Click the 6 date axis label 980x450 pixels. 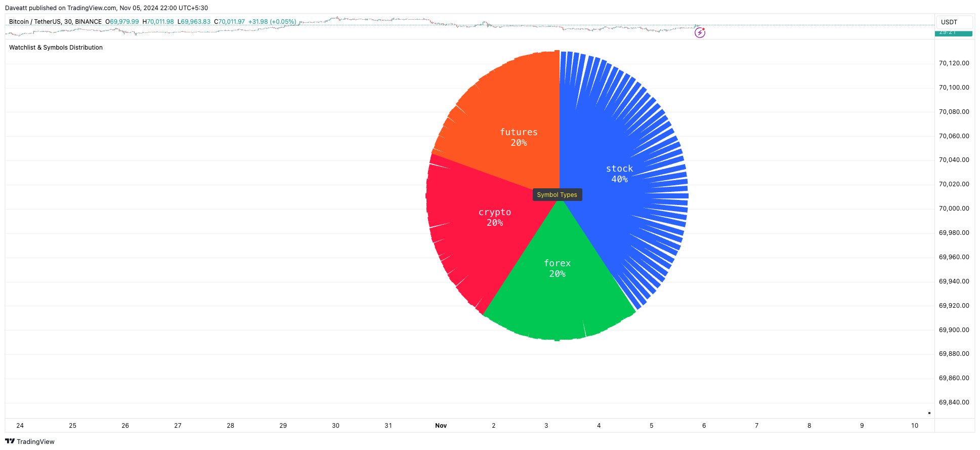coord(704,426)
